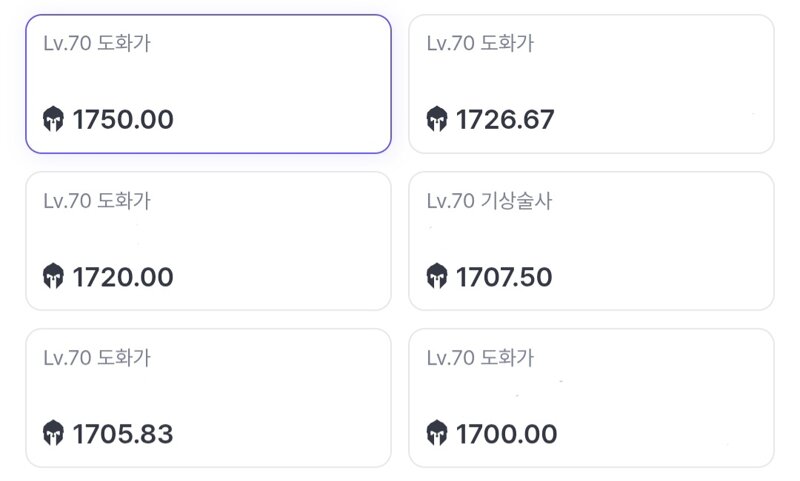Click Lv.70 도화가 label above 1750.00

point(97,43)
